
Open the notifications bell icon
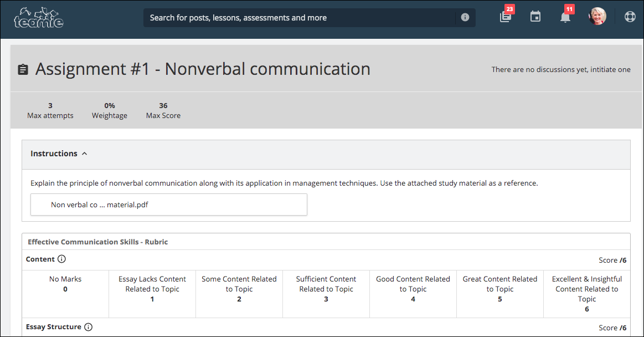[x=565, y=17]
